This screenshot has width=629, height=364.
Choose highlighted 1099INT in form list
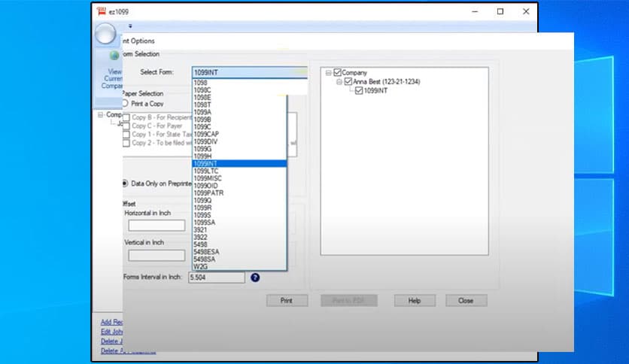point(239,163)
